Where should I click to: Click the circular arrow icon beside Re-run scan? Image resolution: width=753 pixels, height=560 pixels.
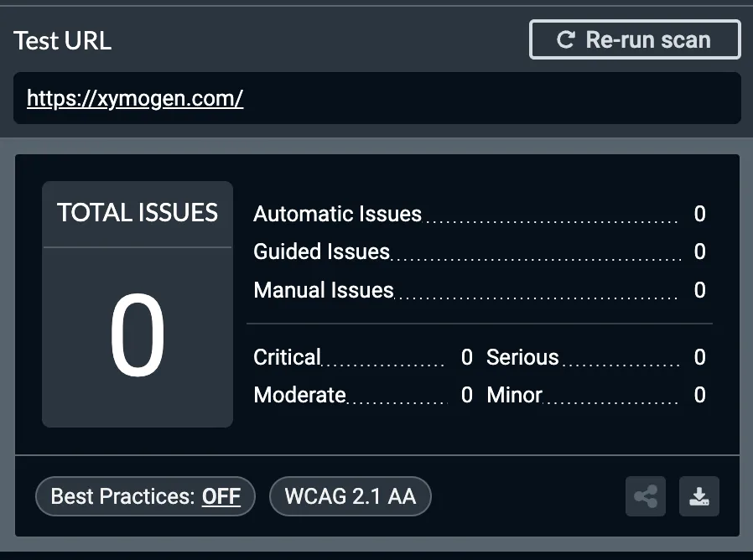click(x=566, y=40)
